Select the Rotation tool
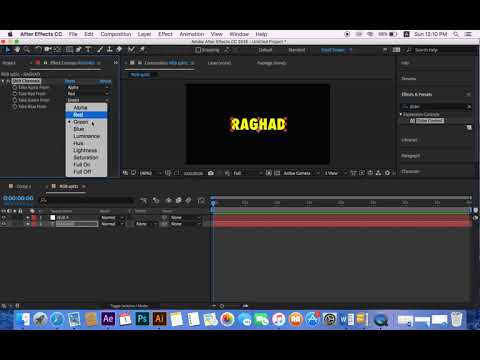Image resolution: width=480 pixels, height=360 pixels. tap(38, 50)
